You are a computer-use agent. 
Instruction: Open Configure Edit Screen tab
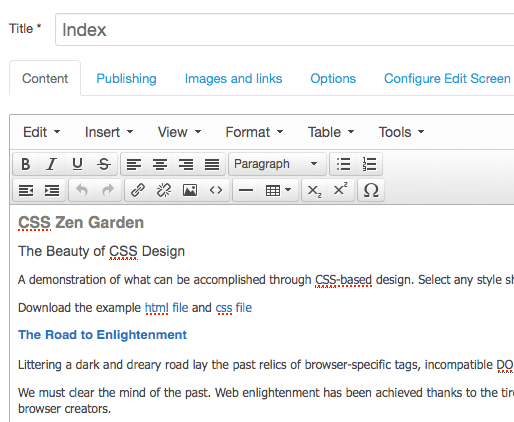click(x=447, y=79)
